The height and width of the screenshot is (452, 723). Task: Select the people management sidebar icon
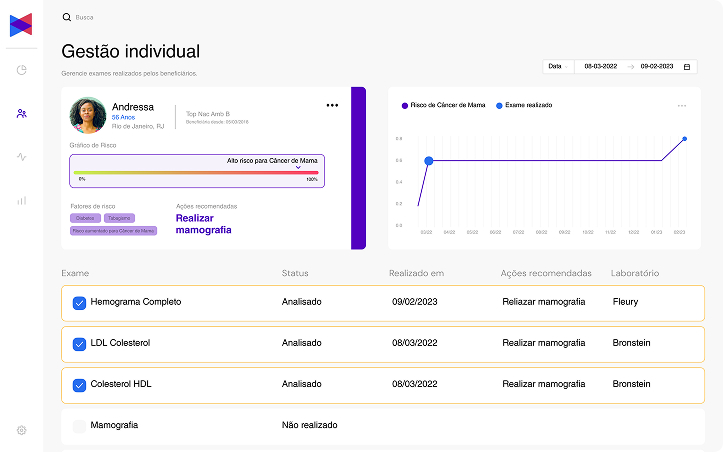tap(21, 113)
